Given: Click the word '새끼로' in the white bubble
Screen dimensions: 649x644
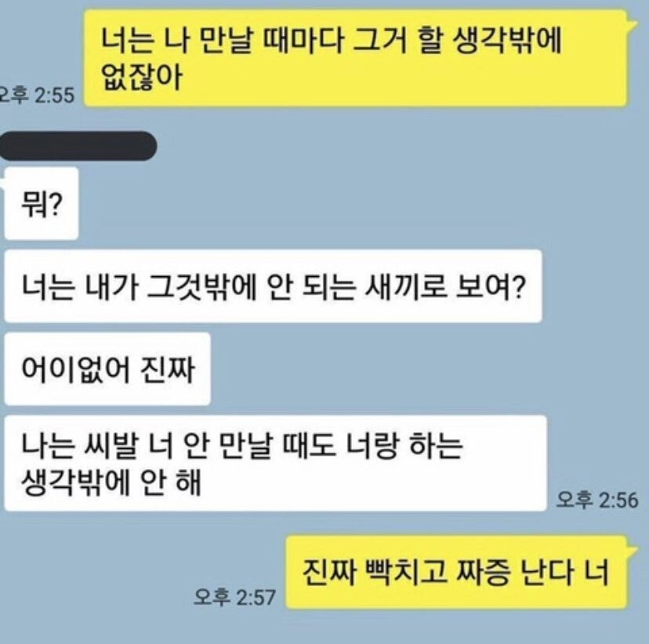Looking at the screenshot, I should [x=406, y=286].
